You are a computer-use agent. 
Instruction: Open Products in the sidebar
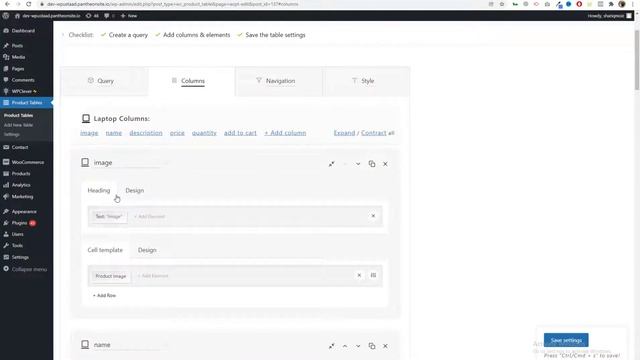(x=21, y=174)
